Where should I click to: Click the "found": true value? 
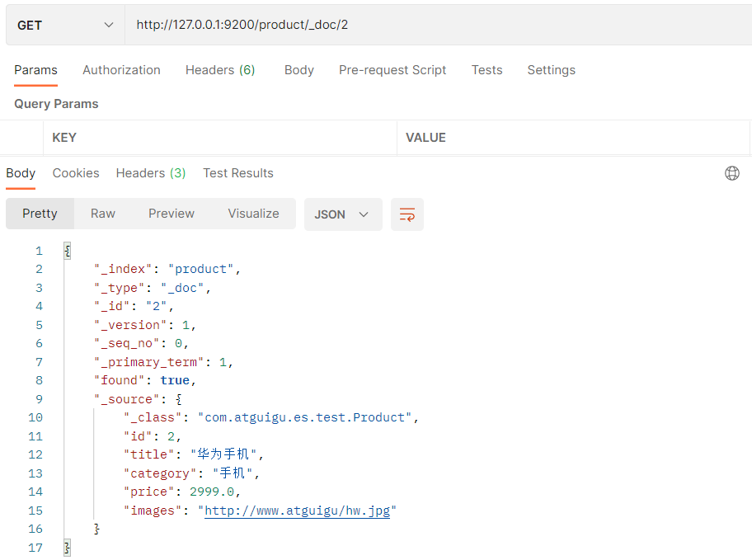[175, 380]
